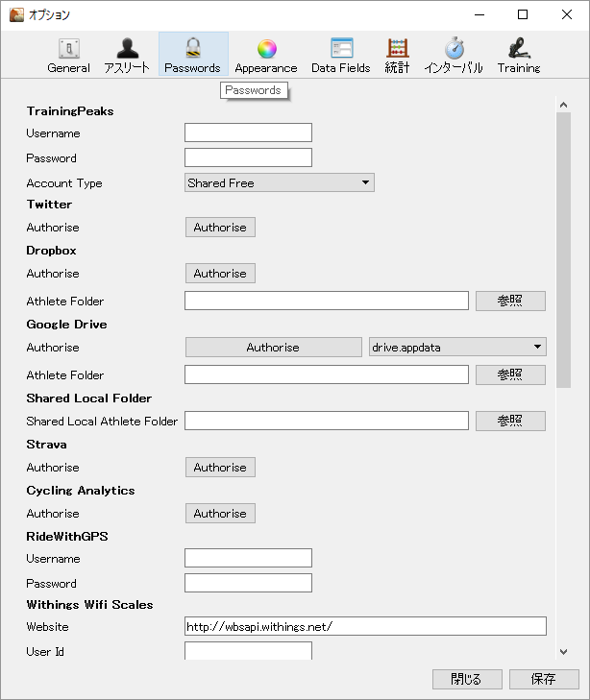Authorise the Twitter account
Viewport: 590px width, 700px height.
point(220,228)
